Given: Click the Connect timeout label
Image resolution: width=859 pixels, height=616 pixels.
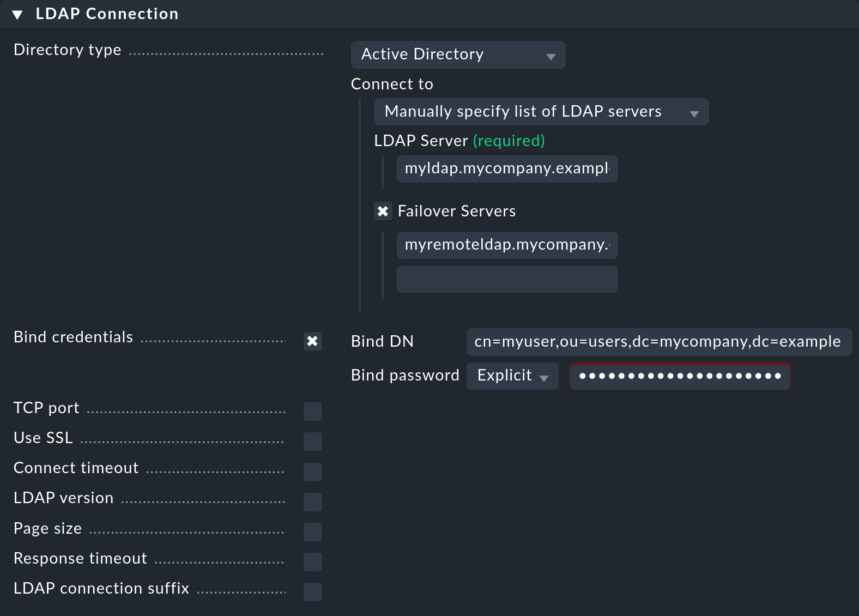Looking at the screenshot, I should pyautogui.click(x=76, y=468).
